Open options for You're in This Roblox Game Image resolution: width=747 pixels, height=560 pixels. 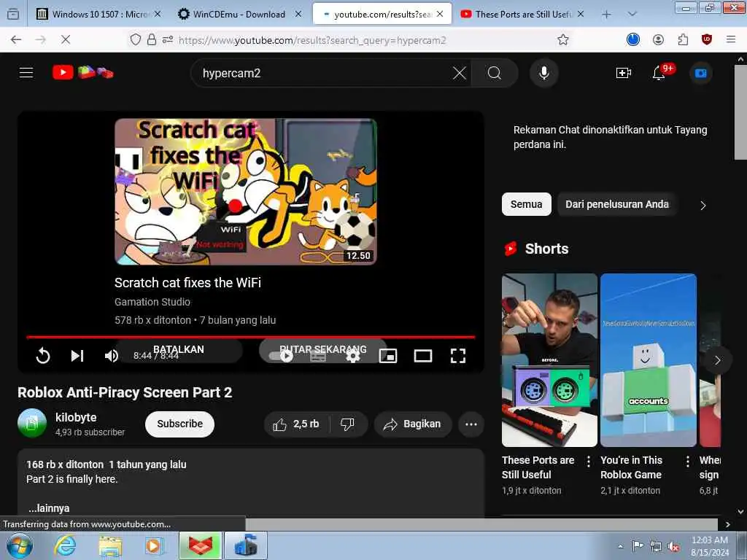687,461
